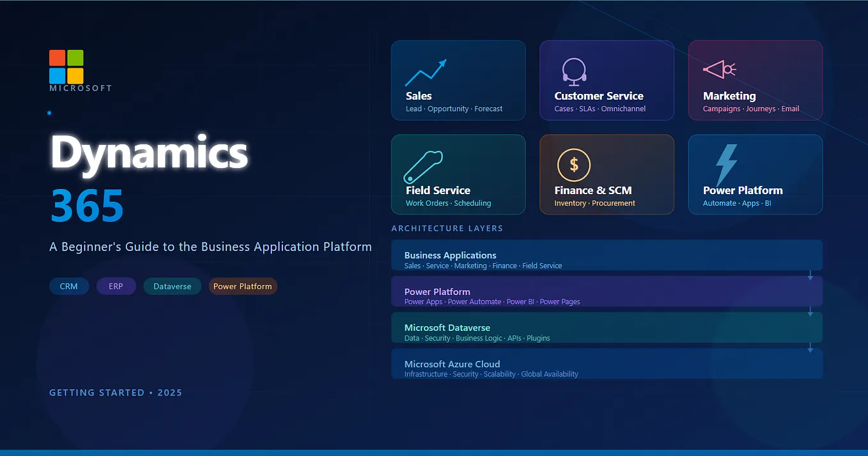
Task: Open the Power Platform card title
Action: tap(743, 190)
